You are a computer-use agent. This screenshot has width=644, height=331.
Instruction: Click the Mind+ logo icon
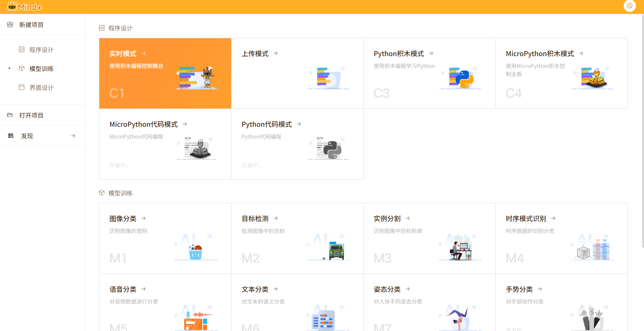click(x=12, y=6)
